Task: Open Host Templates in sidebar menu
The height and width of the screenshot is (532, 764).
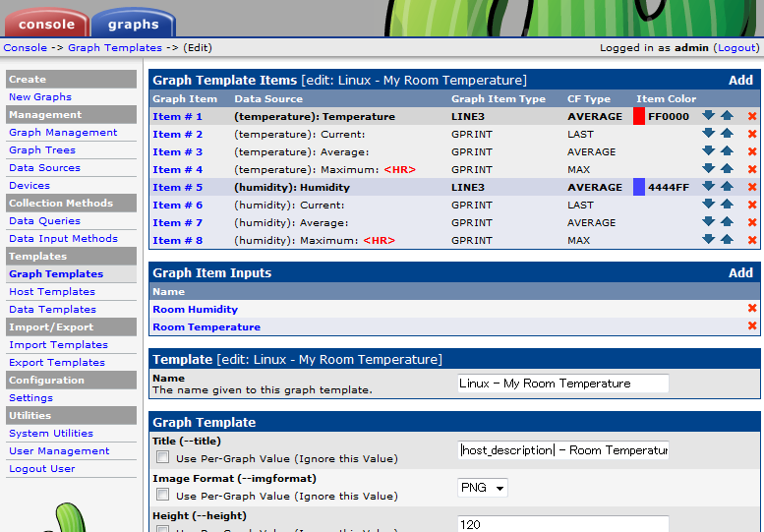Action: (x=52, y=291)
